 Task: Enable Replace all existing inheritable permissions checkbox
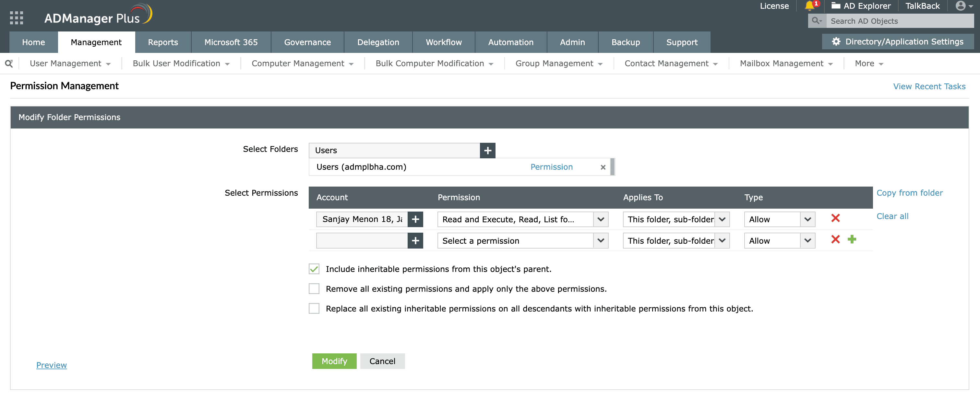(x=314, y=309)
